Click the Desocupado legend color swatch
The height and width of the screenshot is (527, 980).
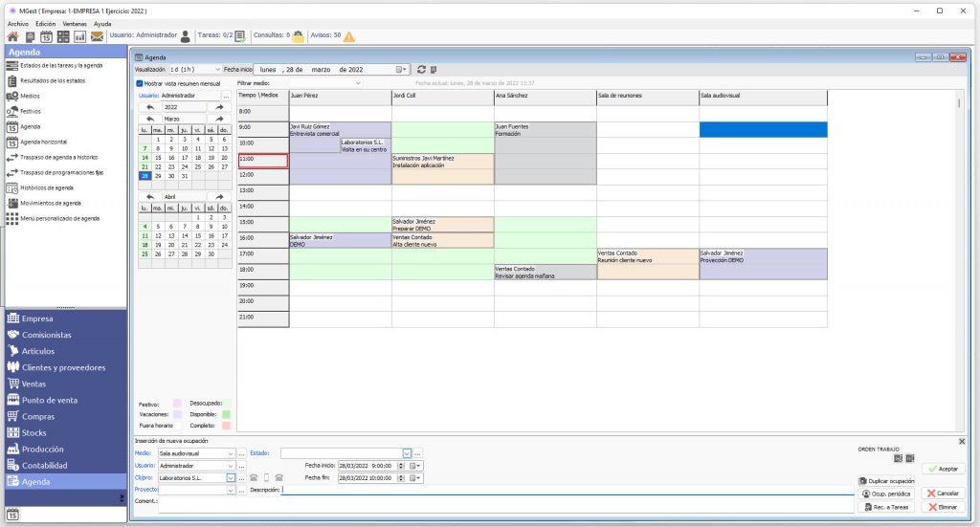[226, 404]
